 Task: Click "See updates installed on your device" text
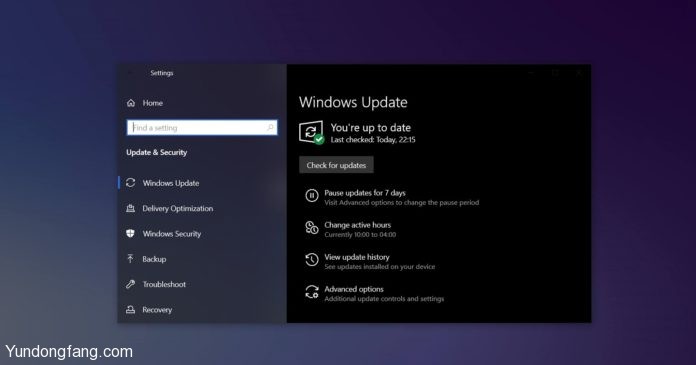[x=380, y=266]
